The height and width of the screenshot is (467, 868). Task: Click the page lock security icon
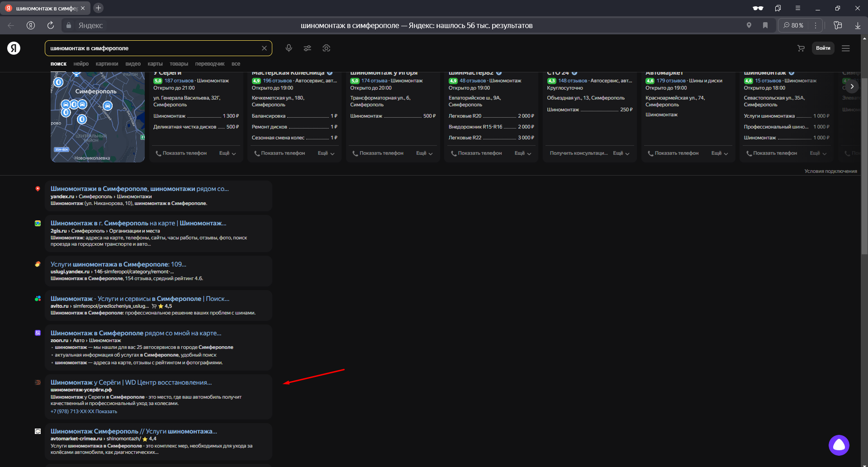[69, 25]
